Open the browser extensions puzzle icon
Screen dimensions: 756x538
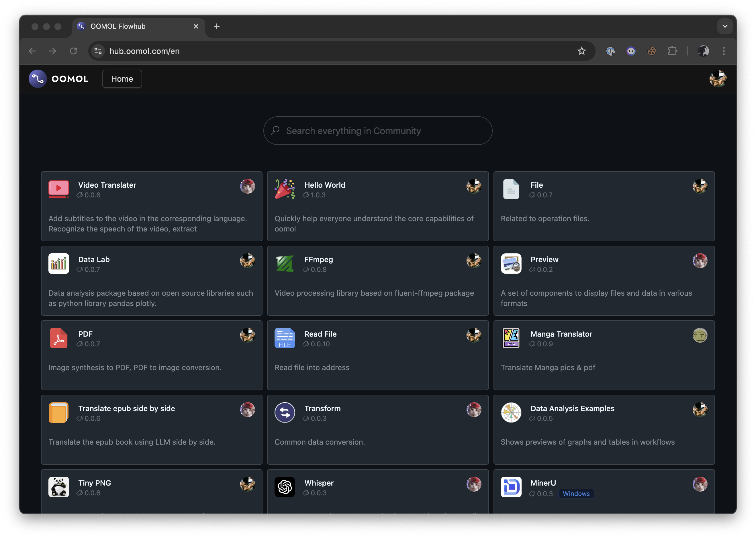[x=672, y=51]
